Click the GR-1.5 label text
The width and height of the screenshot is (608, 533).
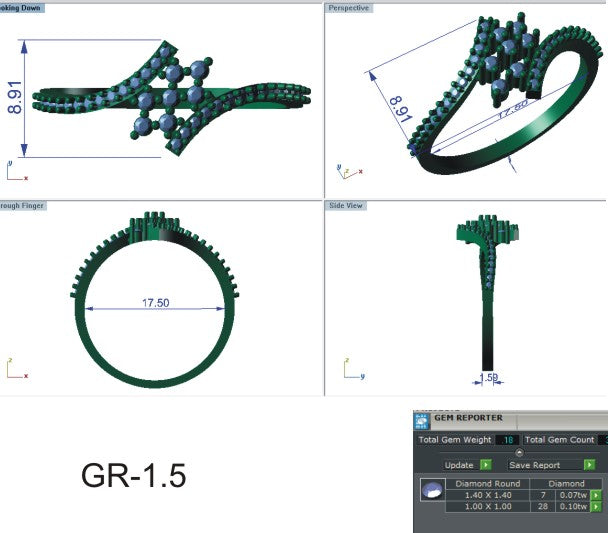pos(133,476)
